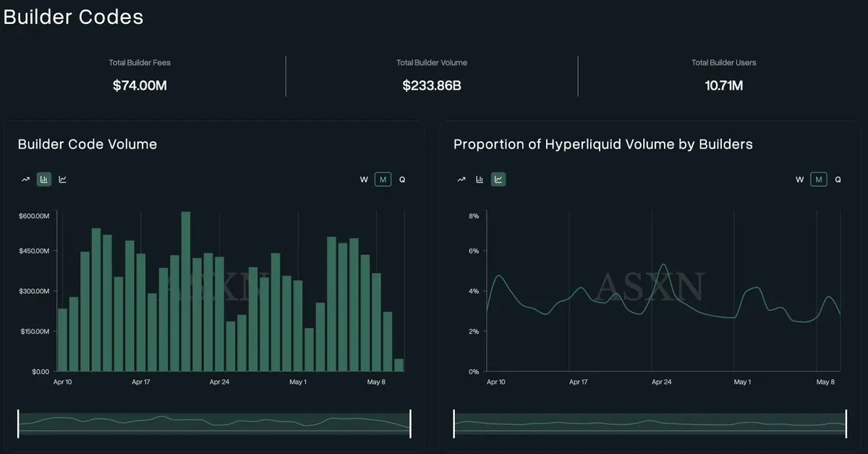Click the Total Builder Users label
Screen dimensions: 868x454
724,62
